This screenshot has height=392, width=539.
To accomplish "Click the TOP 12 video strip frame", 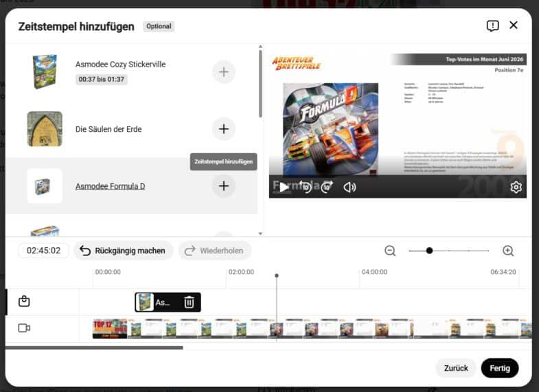I will point(110,329).
